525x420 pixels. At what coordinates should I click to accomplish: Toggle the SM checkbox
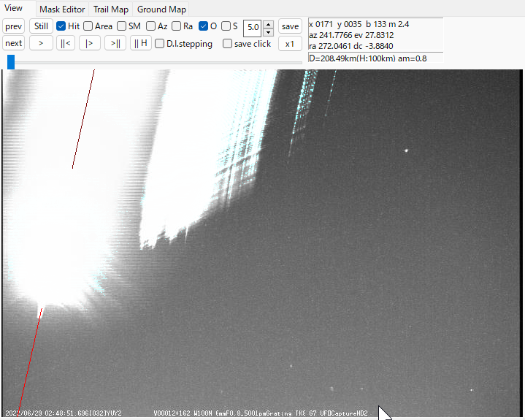click(x=121, y=26)
